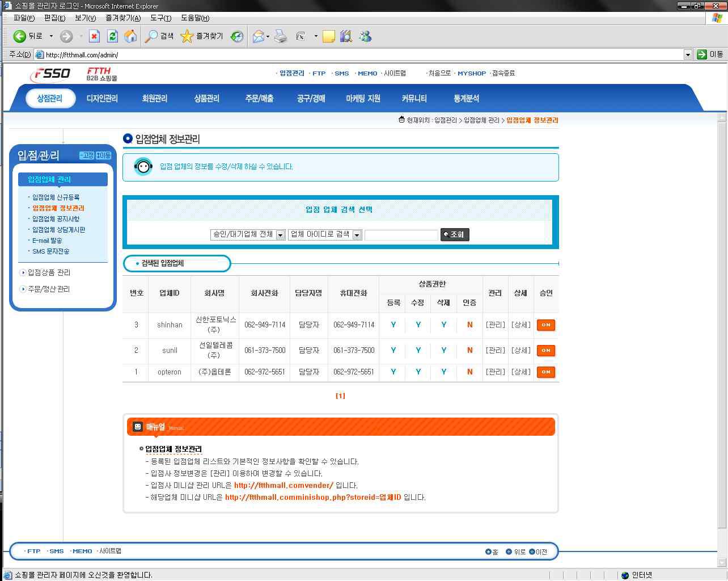Open the 즐겨찾기(A) menu
The width and height of the screenshot is (728, 581).
point(122,18)
